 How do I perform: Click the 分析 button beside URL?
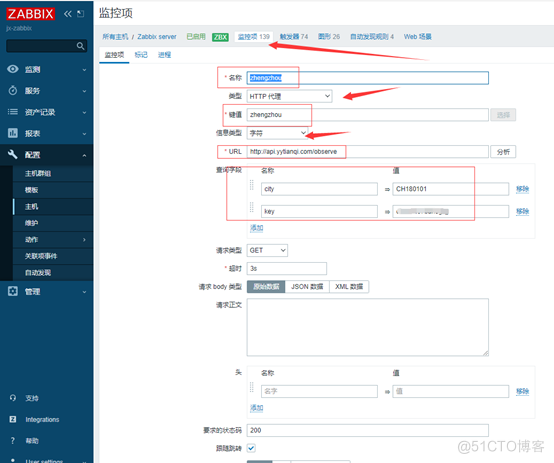point(503,152)
